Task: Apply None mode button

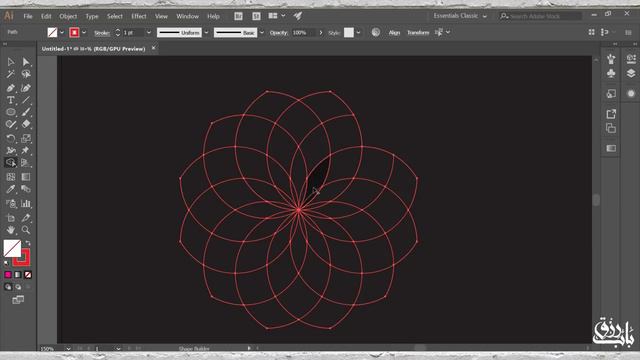Action: point(28,275)
